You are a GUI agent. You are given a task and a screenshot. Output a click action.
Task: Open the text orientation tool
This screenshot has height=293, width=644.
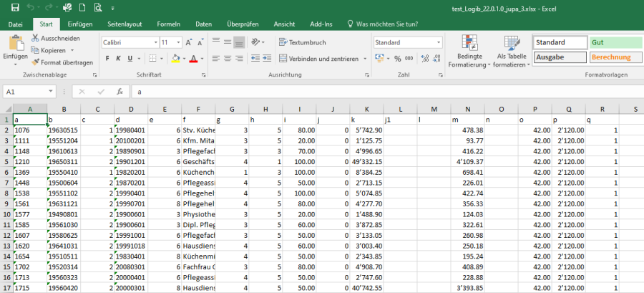point(256,42)
